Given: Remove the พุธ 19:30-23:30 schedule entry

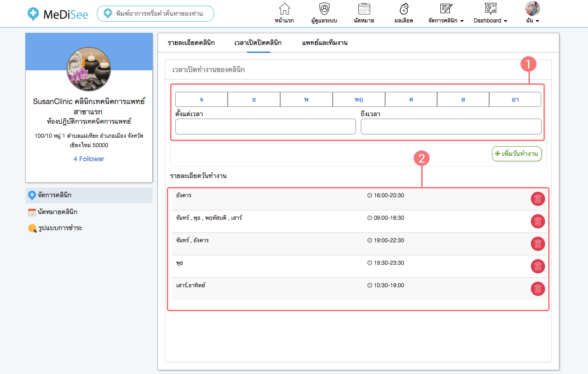Looking at the screenshot, I should 538,266.
